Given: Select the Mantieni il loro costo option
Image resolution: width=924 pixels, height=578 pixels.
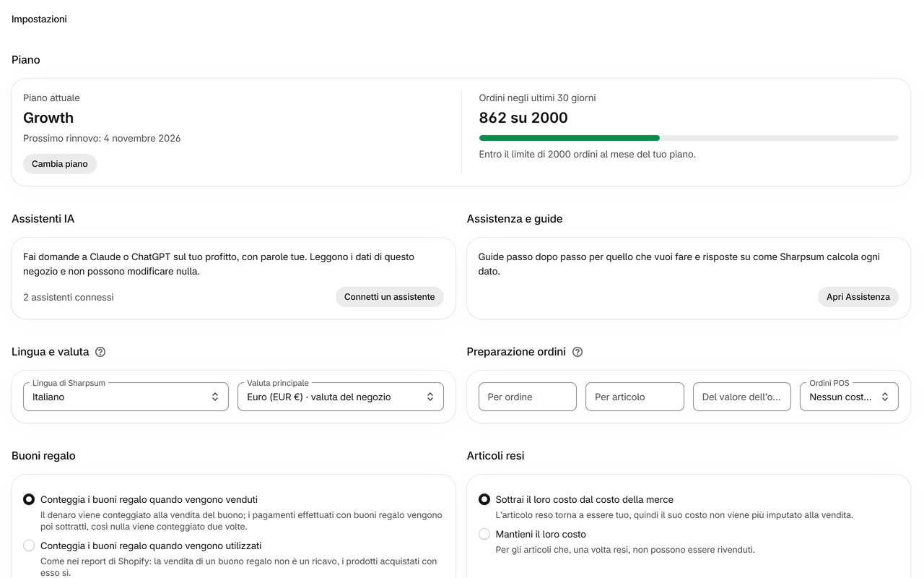Looking at the screenshot, I should point(484,534).
